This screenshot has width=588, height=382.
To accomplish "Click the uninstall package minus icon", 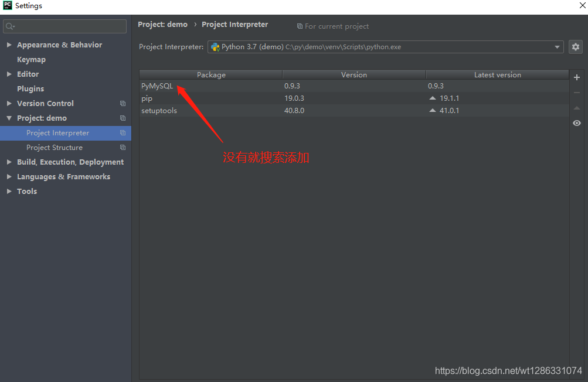I will pos(577,93).
